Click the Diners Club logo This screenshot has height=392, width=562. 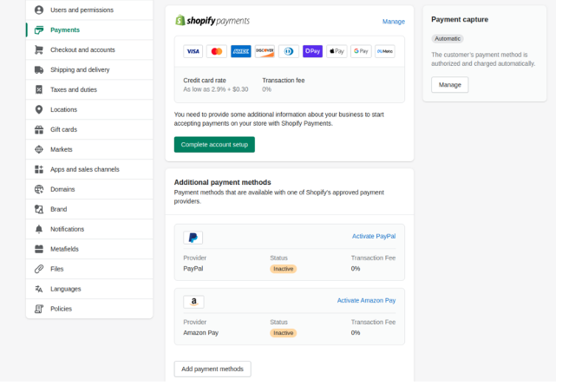point(289,51)
